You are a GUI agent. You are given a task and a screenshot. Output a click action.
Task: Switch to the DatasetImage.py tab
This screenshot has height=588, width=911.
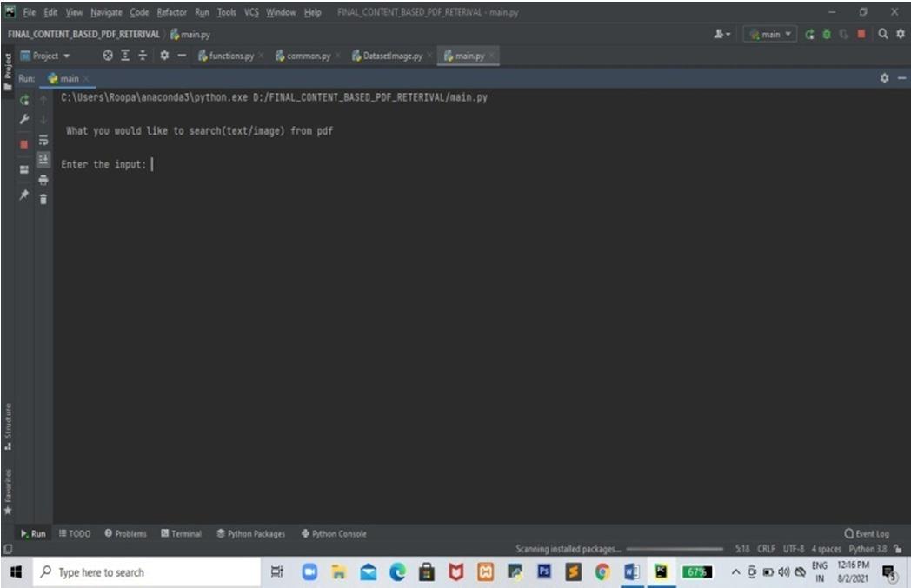point(392,56)
